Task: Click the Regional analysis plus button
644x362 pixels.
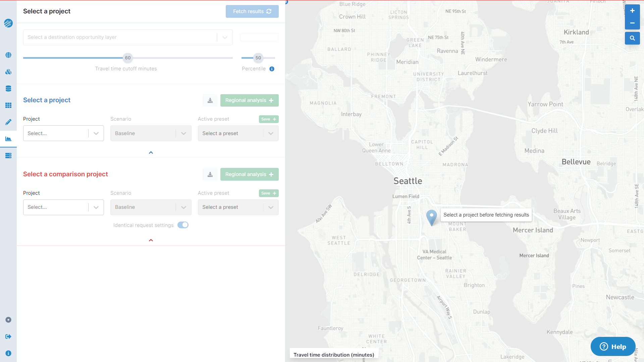Action: click(x=249, y=100)
